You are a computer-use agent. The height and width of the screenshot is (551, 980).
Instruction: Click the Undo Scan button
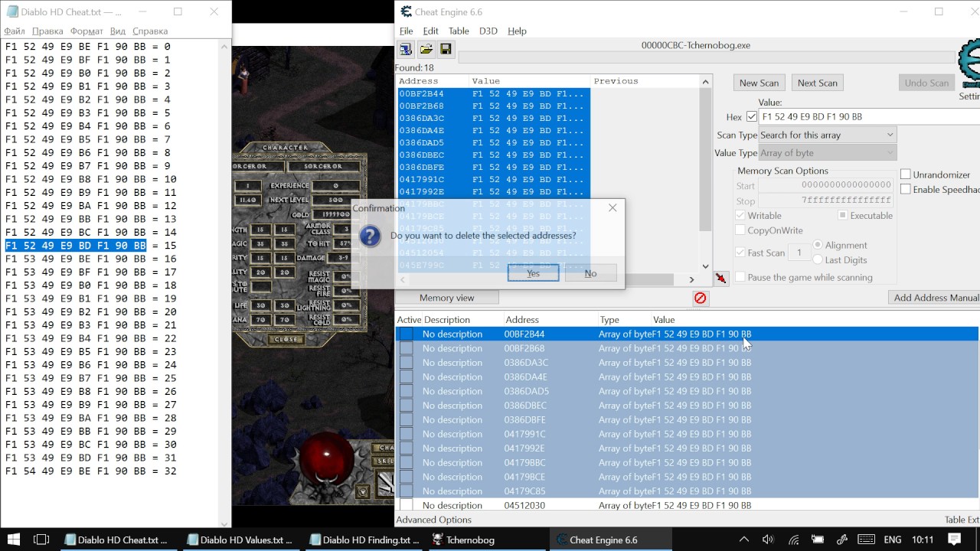tap(926, 83)
